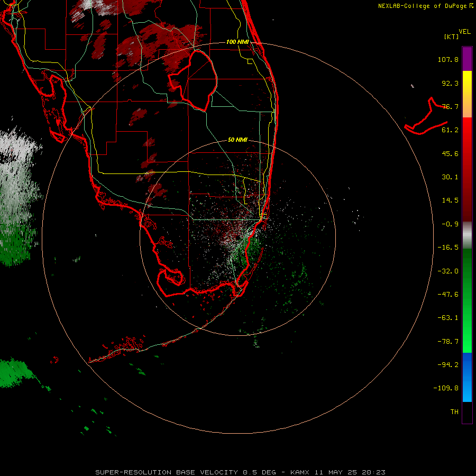The height and width of the screenshot is (476, 476).
Task: Click the VEL legend title
Action: (464, 32)
